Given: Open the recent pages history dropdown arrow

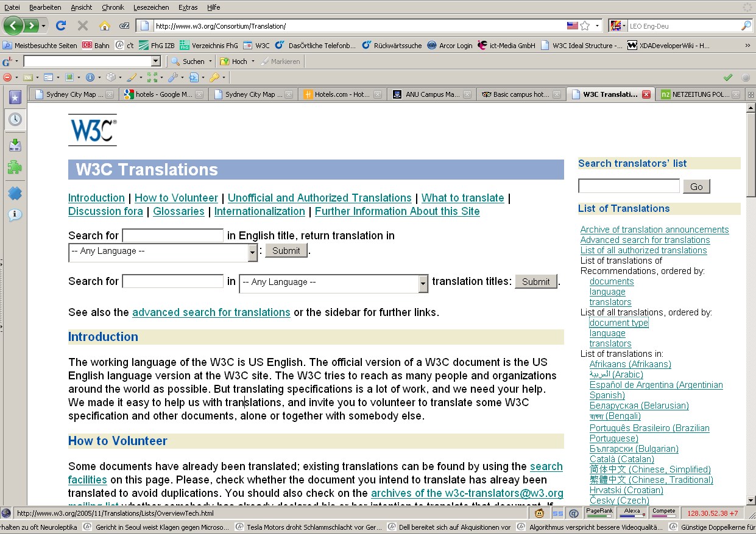Looking at the screenshot, I should click(x=43, y=26).
